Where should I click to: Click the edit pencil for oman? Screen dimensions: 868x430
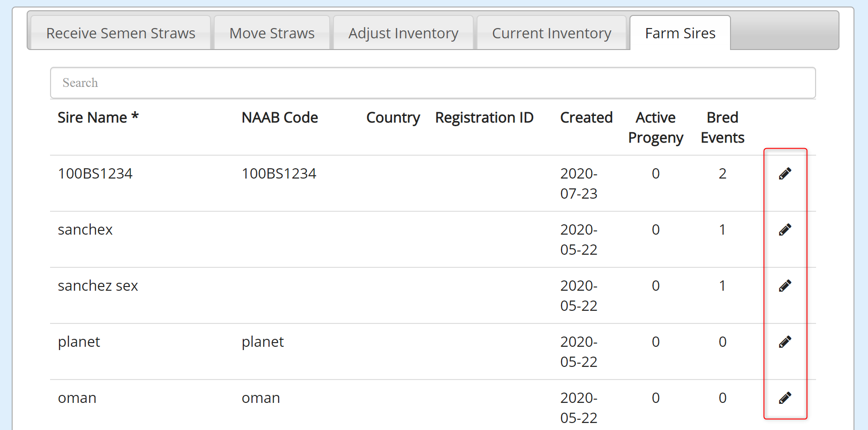coord(785,398)
